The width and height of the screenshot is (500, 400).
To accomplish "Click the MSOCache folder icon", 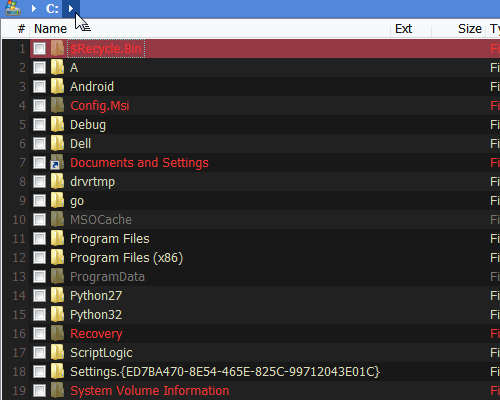I will [x=57, y=219].
